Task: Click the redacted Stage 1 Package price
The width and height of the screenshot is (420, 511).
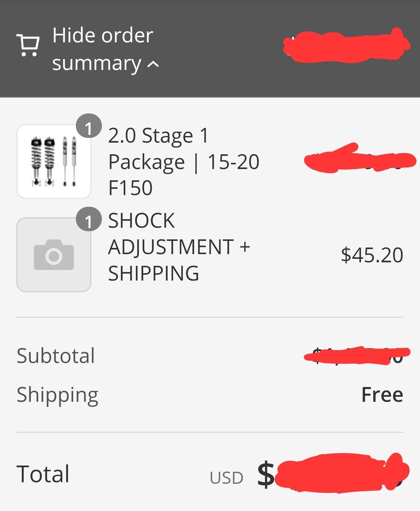Action: pyautogui.click(x=360, y=159)
